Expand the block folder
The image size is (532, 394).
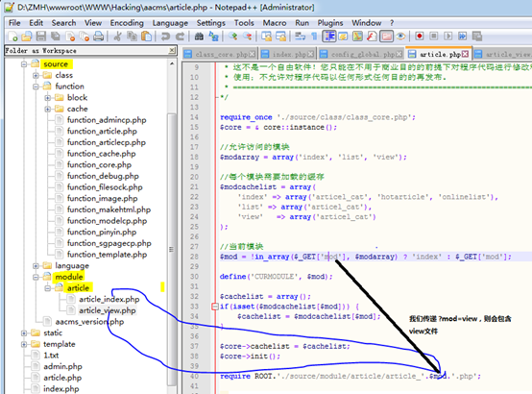[47, 97]
